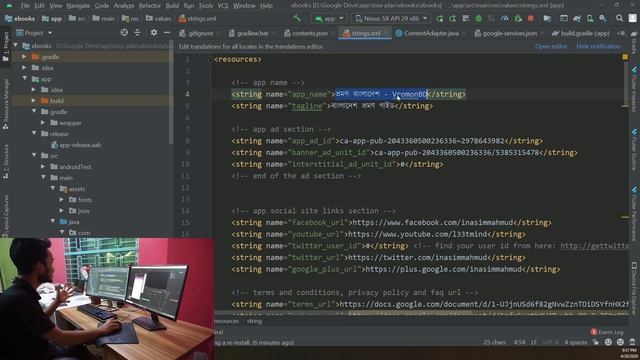Click the 4 spaces indent setting
640x360 pixels.
[x=576, y=342]
